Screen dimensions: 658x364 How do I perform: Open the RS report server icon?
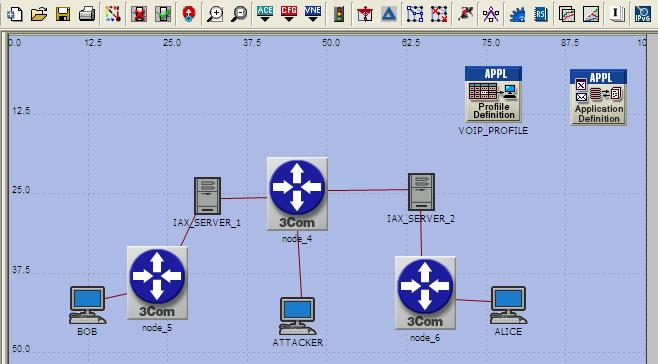pyautogui.click(x=540, y=14)
